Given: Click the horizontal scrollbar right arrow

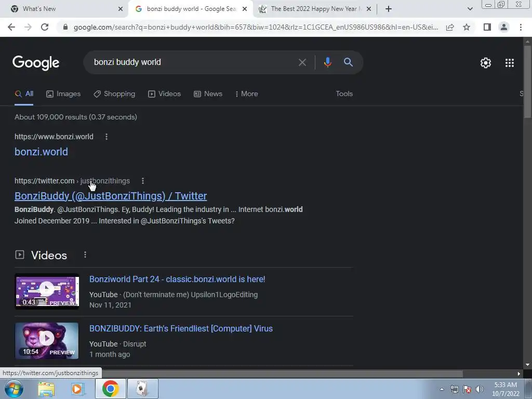Looking at the screenshot, I should click(x=519, y=374).
